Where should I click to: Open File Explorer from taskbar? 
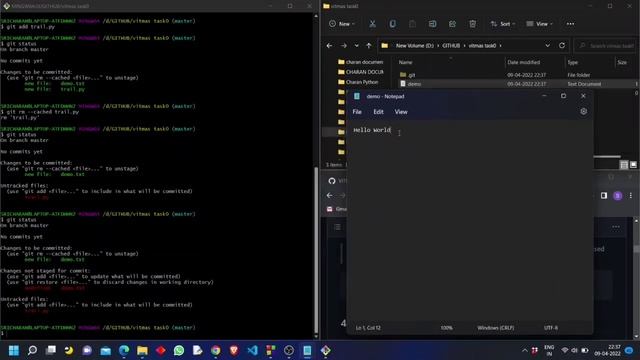coord(142,350)
